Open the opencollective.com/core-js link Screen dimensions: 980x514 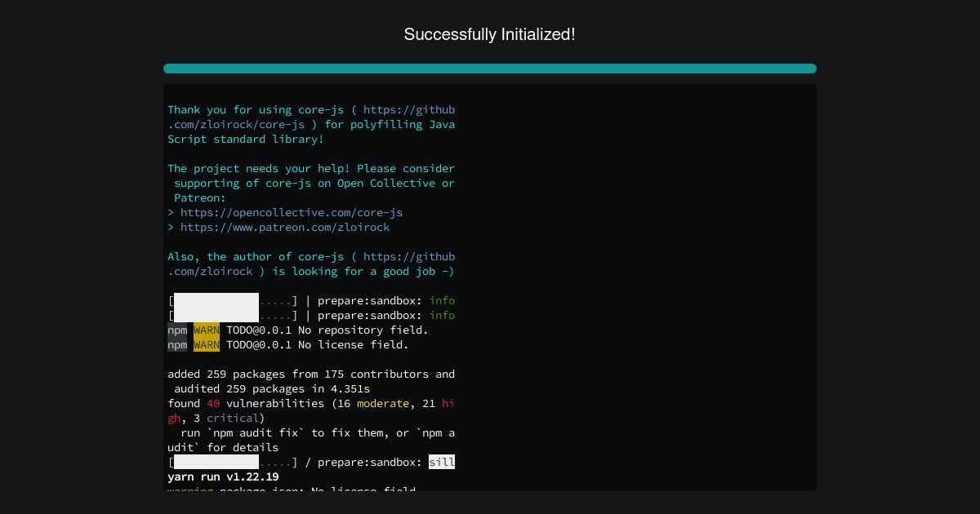(x=292, y=213)
